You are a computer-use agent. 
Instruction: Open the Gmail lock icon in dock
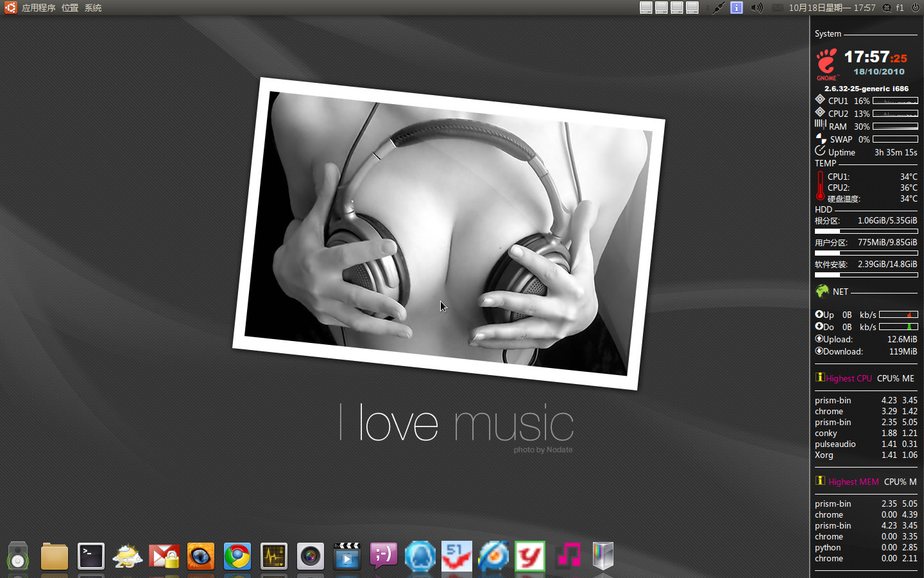(164, 556)
